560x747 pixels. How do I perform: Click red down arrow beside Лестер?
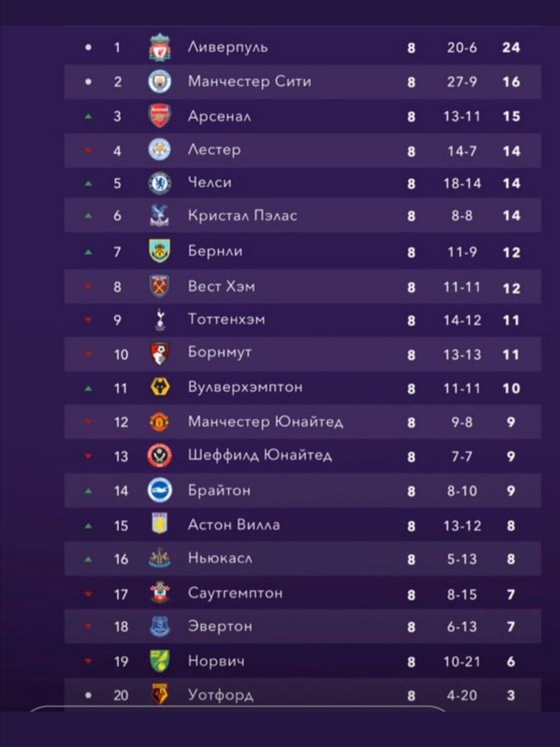point(88,151)
